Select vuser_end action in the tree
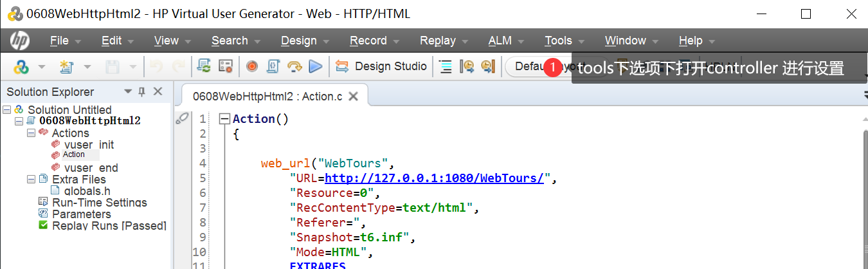The width and height of the screenshot is (868, 269). (x=91, y=168)
